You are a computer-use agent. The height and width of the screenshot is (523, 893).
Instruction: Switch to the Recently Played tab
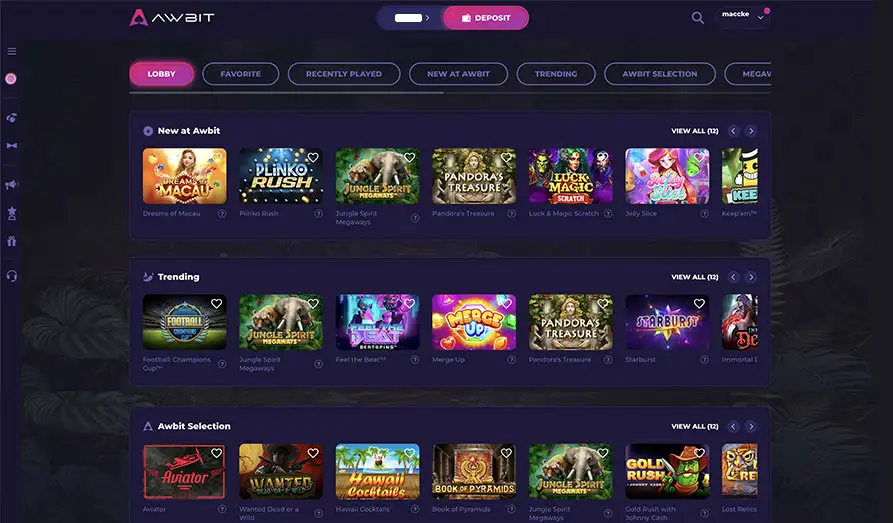click(x=344, y=74)
